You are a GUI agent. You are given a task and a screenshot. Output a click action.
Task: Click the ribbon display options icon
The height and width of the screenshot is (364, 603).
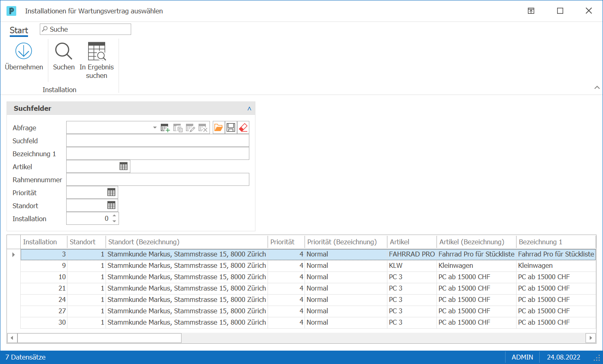pyautogui.click(x=531, y=11)
